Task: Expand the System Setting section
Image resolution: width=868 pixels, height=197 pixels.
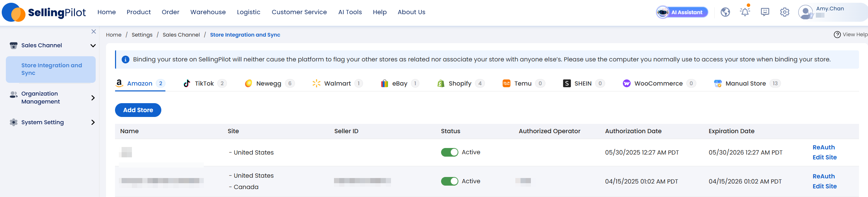Action: coord(93,122)
